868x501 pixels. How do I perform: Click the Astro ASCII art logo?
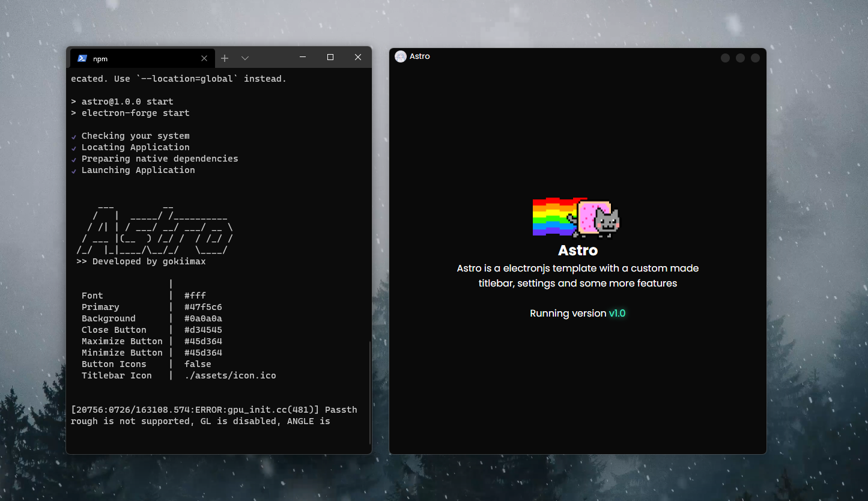pos(154,229)
